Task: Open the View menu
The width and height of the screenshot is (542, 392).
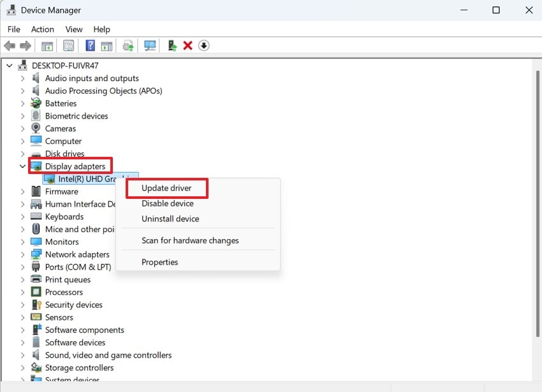Action: click(73, 29)
